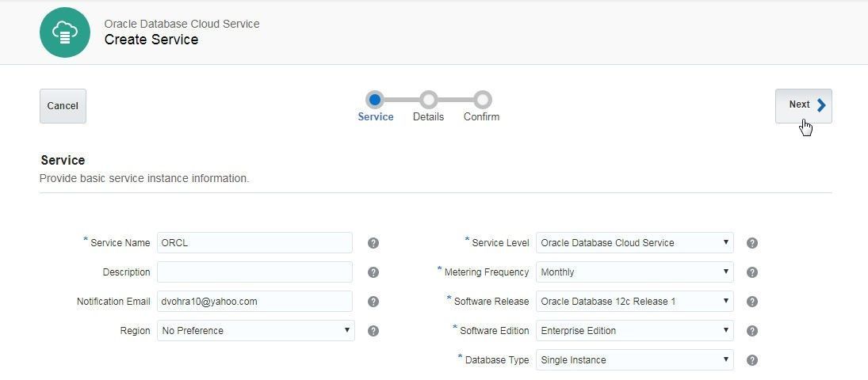
Task: Focus the Notification Email input field
Action: (254, 302)
